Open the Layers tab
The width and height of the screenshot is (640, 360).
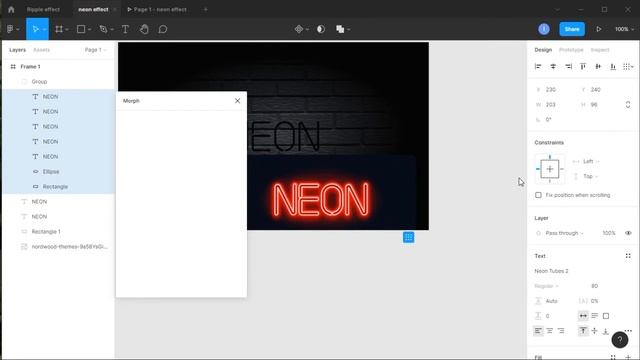(18, 50)
